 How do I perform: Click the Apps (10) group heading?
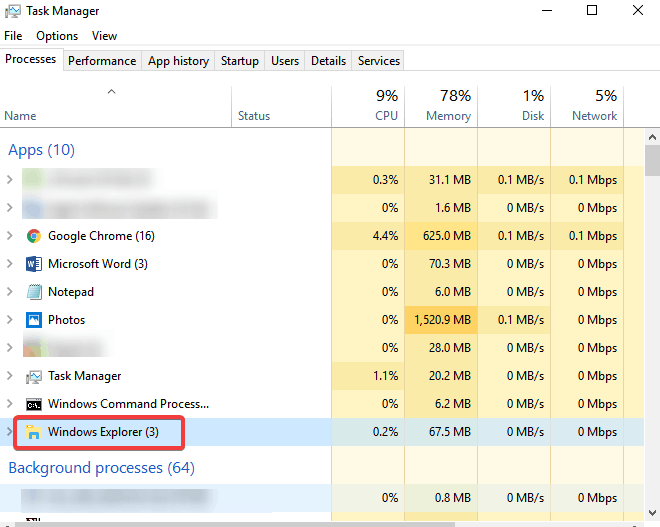[41, 150]
